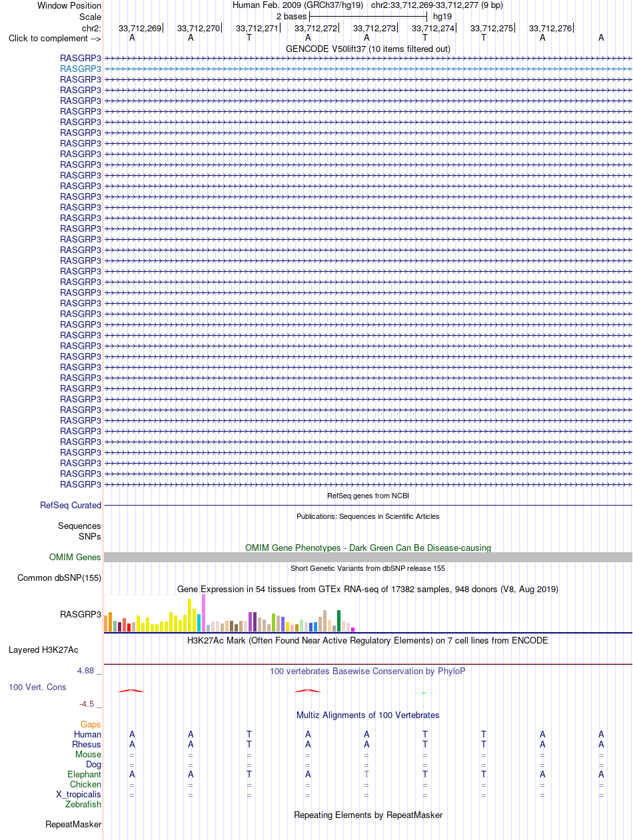Click the '2 bases' scale bar text
633x840 pixels.
coord(291,16)
